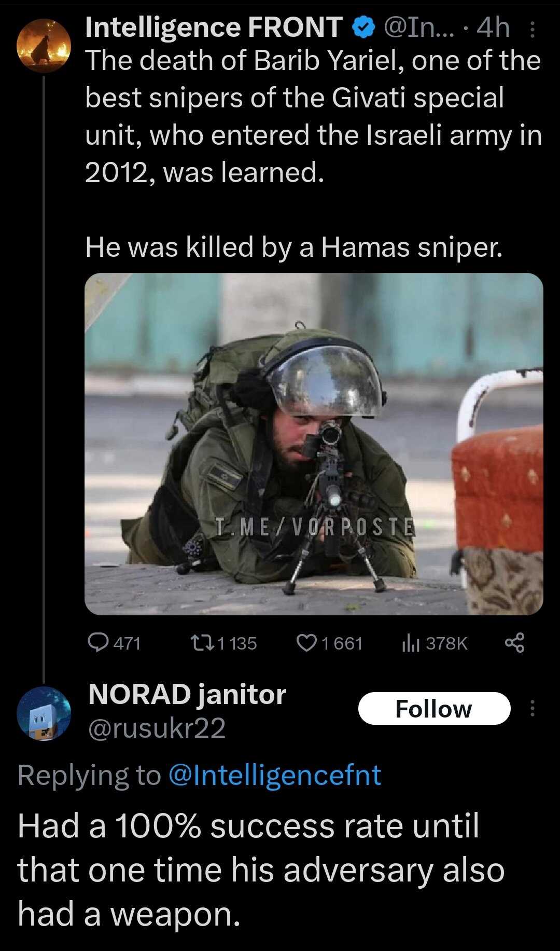Select the reply text about 100% success rate
Screen dimensions: 560x951
(x=261, y=870)
